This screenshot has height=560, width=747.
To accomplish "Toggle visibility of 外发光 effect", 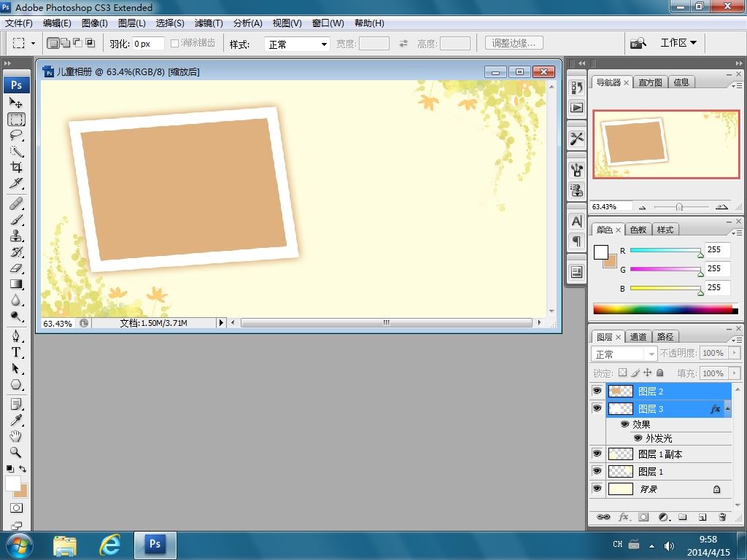I will (x=638, y=438).
